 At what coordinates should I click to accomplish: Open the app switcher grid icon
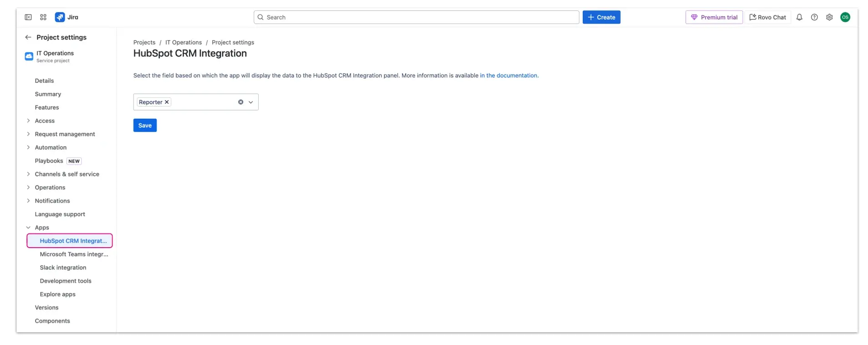(x=43, y=17)
